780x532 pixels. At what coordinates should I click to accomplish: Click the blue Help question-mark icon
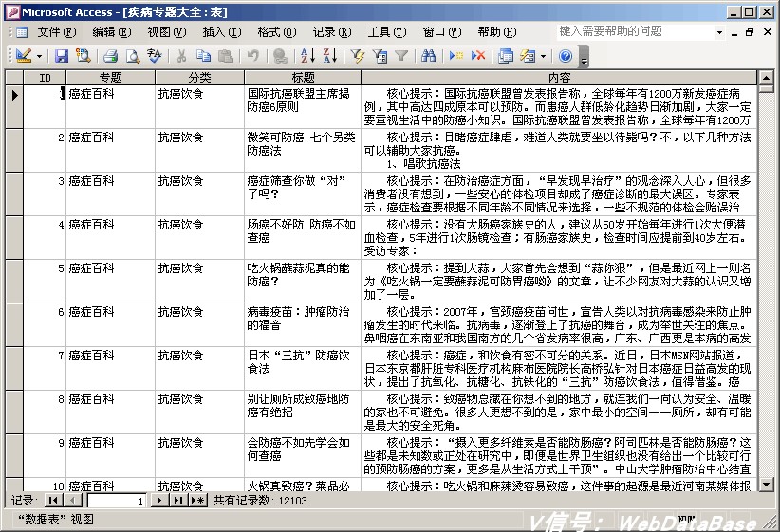point(566,56)
